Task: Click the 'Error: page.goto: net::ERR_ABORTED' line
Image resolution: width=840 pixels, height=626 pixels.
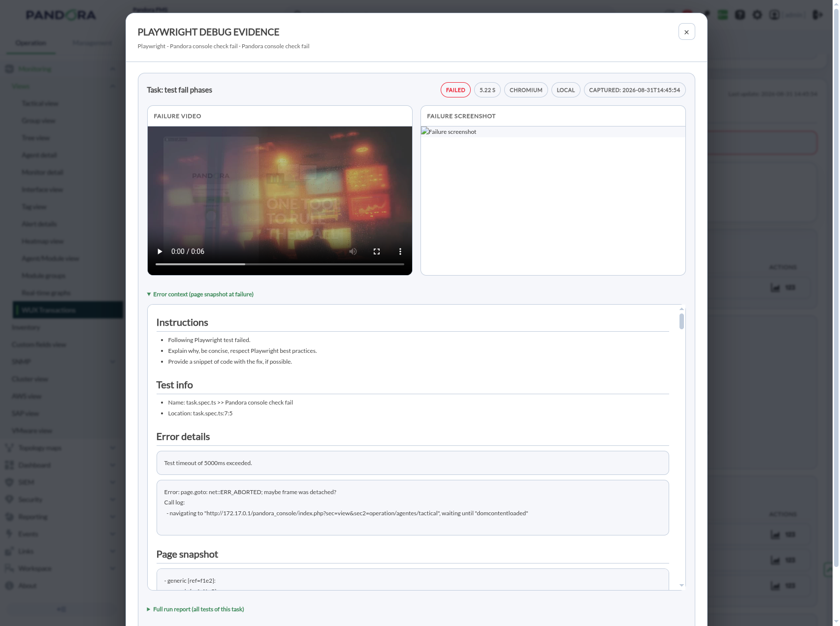Action: pos(250,492)
